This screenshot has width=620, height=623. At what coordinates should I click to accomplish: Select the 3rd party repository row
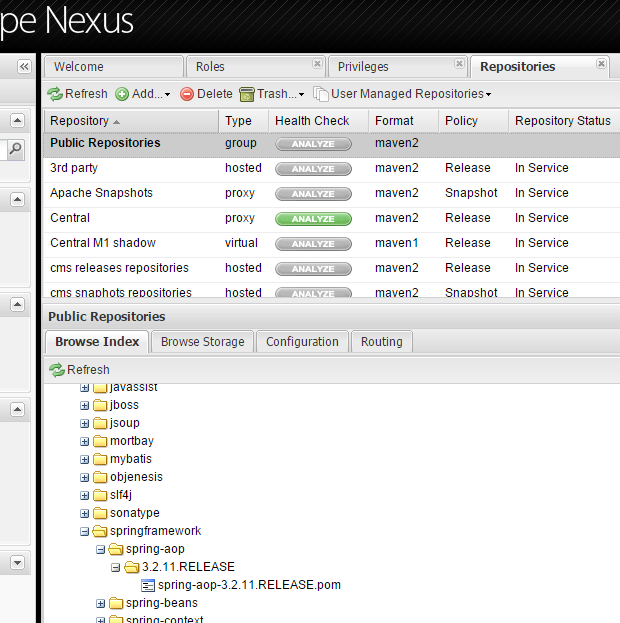[x=332, y=168]
